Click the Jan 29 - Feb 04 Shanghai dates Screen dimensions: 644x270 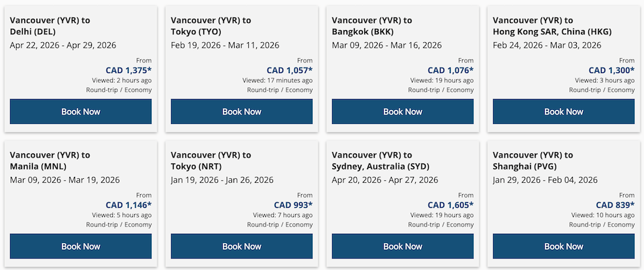[x=545, y=180]
